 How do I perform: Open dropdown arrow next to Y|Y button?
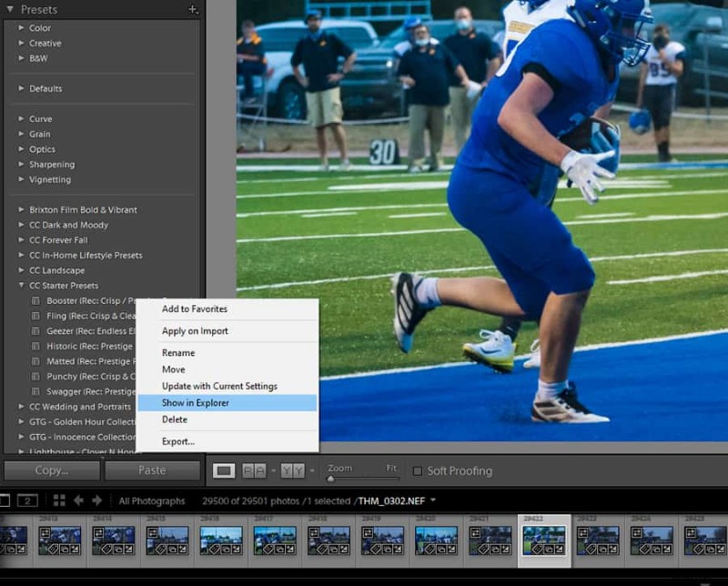pos(312,470)
